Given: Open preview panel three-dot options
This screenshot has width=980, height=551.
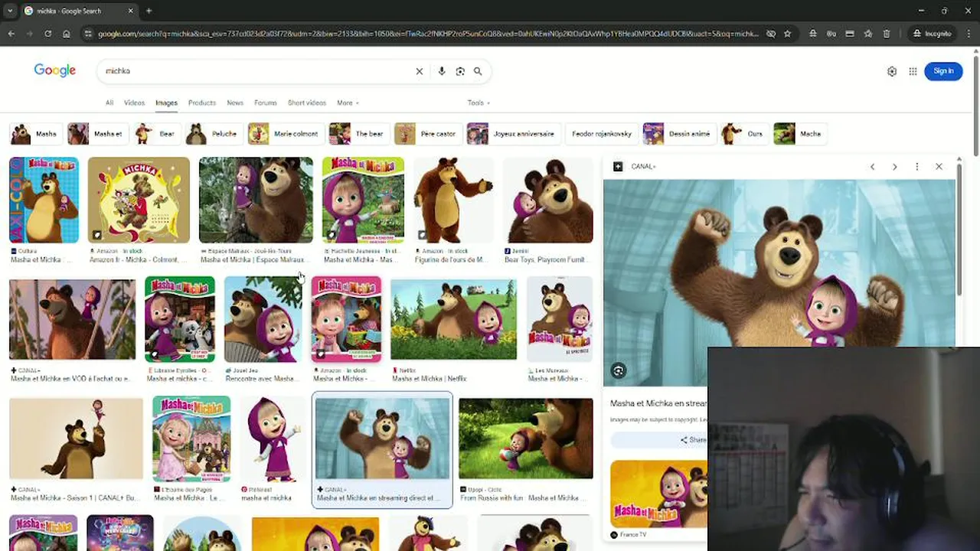Looking at the screenshot, I should [916, 166].
